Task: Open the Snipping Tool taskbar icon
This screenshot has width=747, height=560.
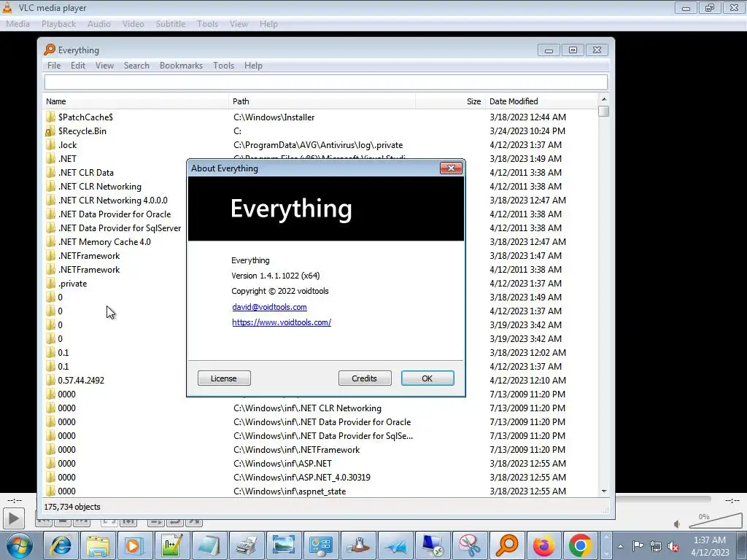Action: 470,545
